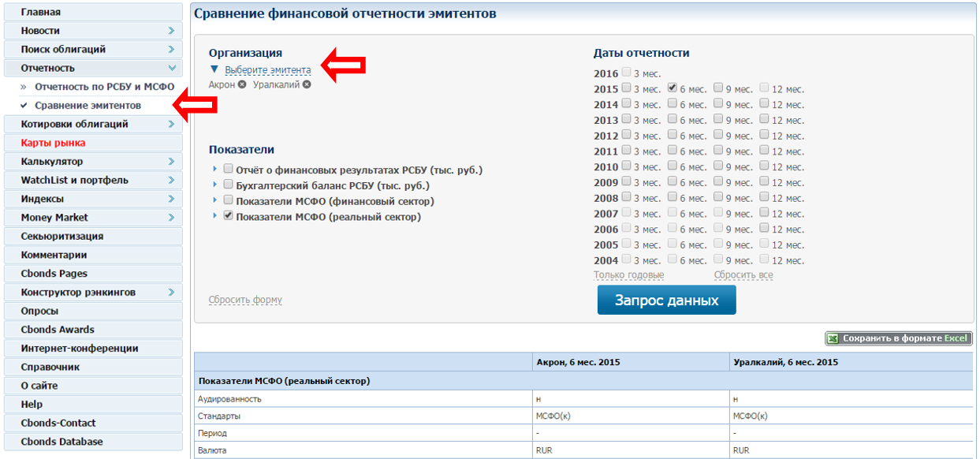Click the chevron arrow next to Индексы
Viewport: 980px width, 459px height.
pos(171,199)
